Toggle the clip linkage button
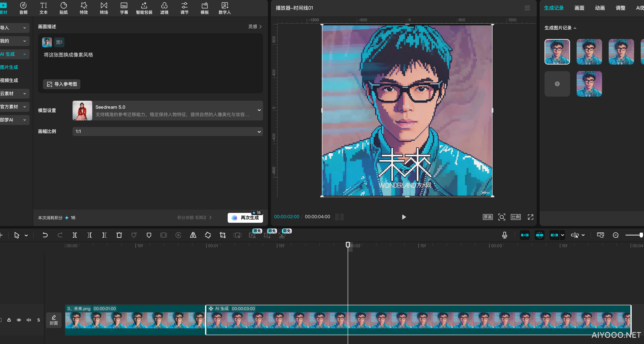 (554, 235)
